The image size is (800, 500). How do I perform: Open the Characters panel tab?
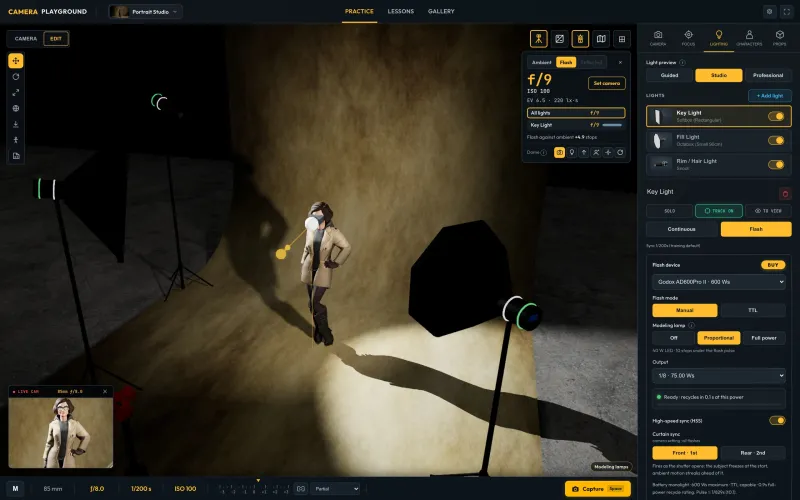pyautogui.click(x=749, y=38)
